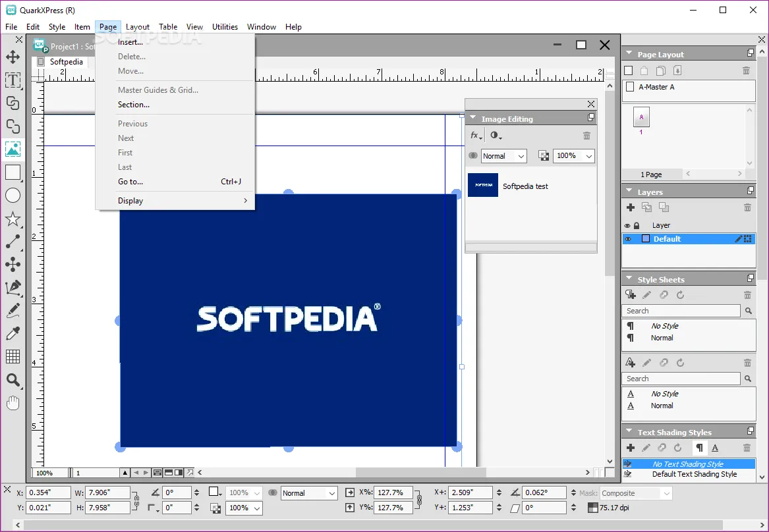The height and width of the screenshot is (532, 769).
Task: Select Softpedia test entry in Image Editing
Action: (x=530, y=186)
